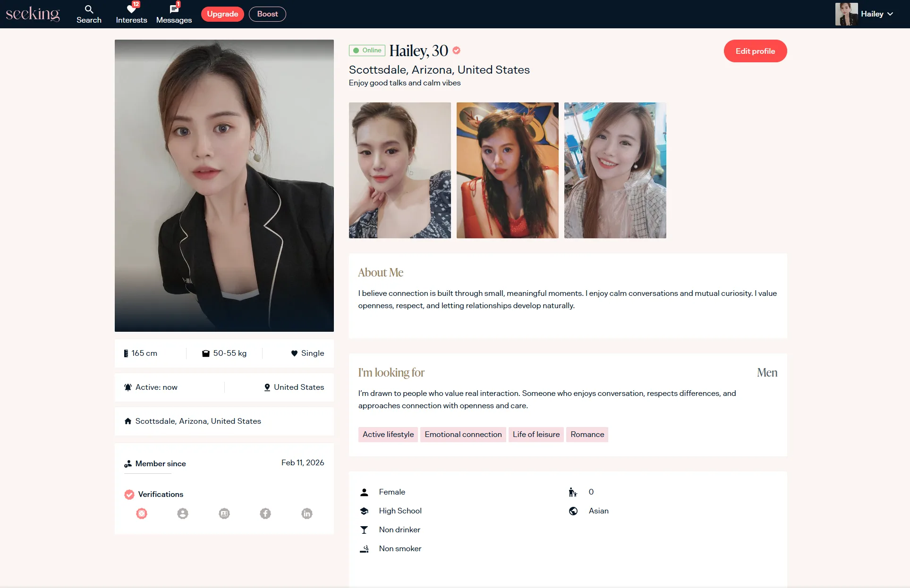Expand the Hailey account dropdown chevron
The image size is (910, 588).
click(x=890, y=14)
